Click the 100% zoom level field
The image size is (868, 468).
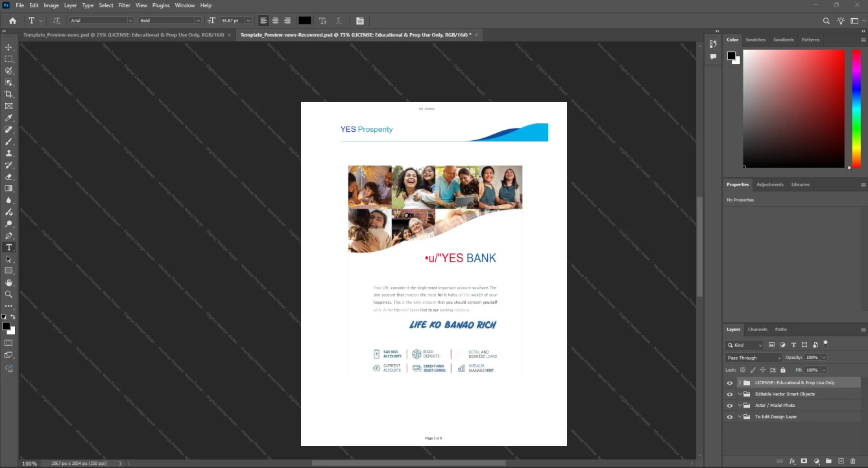30,463
